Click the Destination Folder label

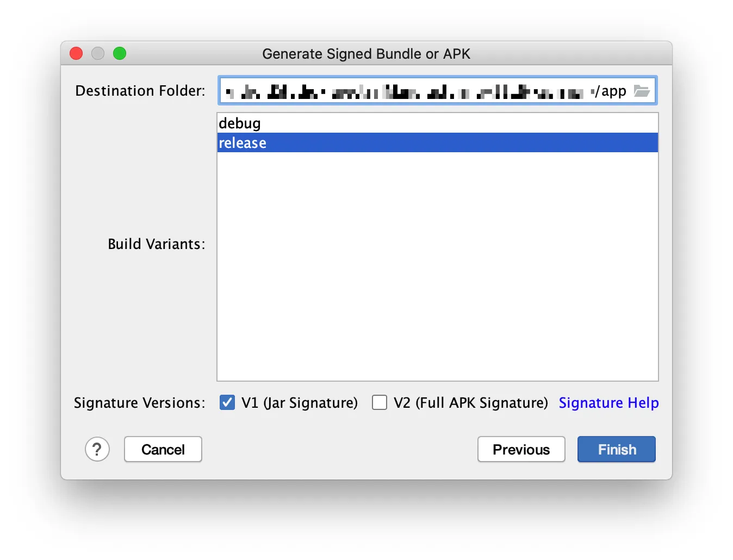(140, 91)
